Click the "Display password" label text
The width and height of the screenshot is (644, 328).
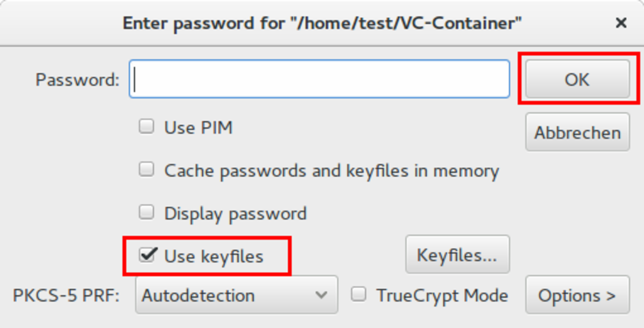[x=235, y=213]
